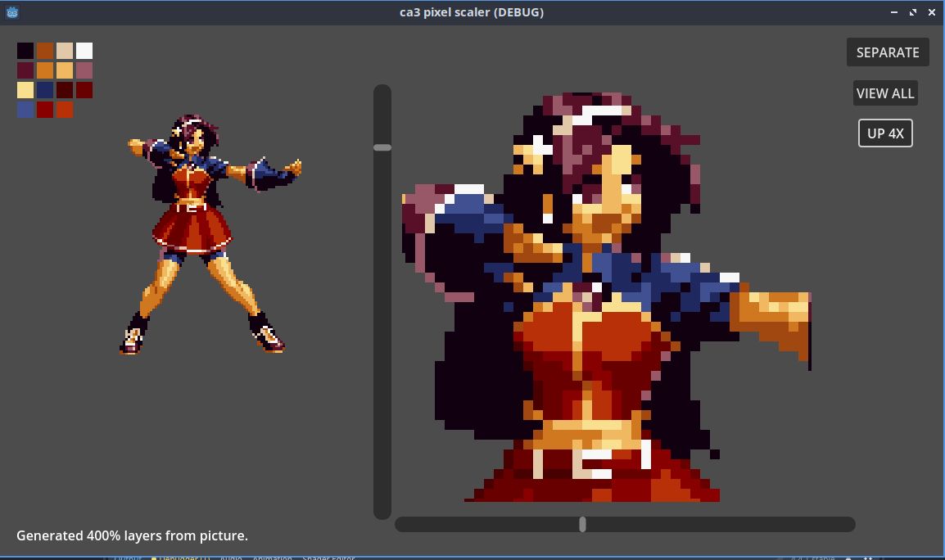Click the small full-body fighter sprite
The image size is (945, 560).
210,234
